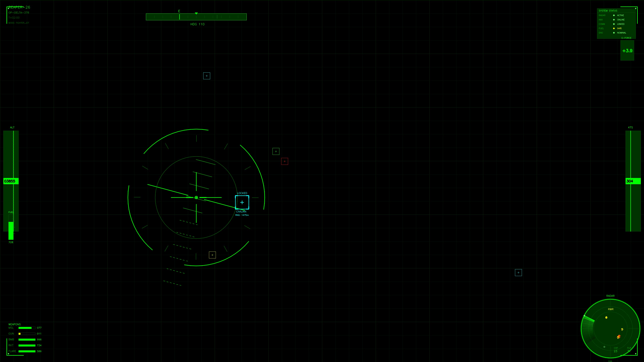Select the locked CIVILIAN target box
The height and width of the screenshot is (362, 644).
coord(242,202)
